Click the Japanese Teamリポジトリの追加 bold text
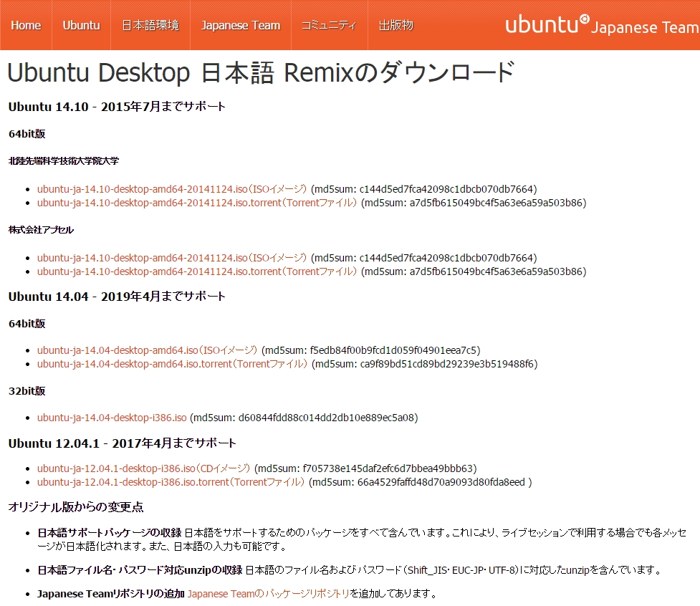Viewport: 700px width, 606px height. point(111,594)
